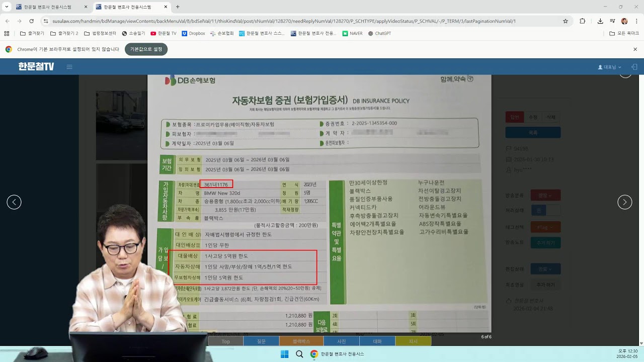Go back to the previous browser page
Viewport: 644px width, 362px height.
8,21
